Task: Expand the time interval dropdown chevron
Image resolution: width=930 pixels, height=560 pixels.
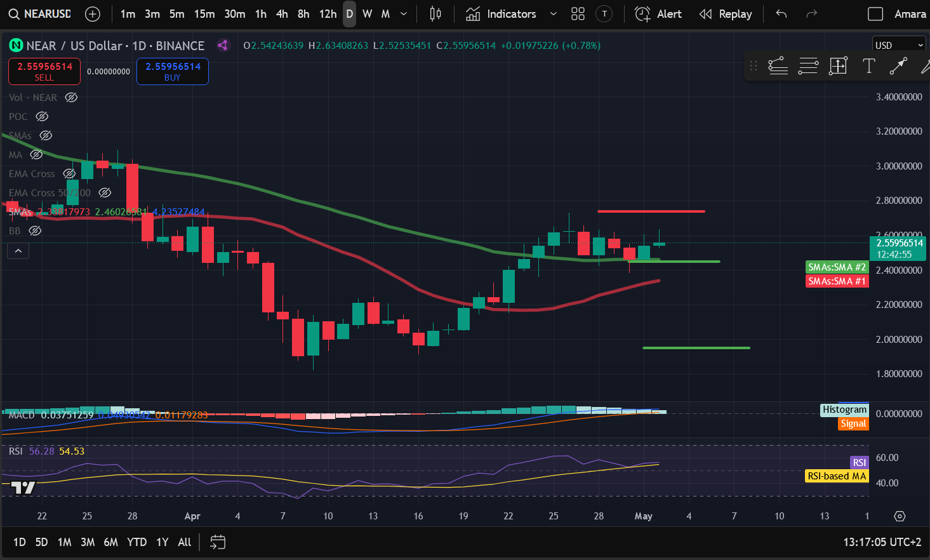Action: click(404, 14)
